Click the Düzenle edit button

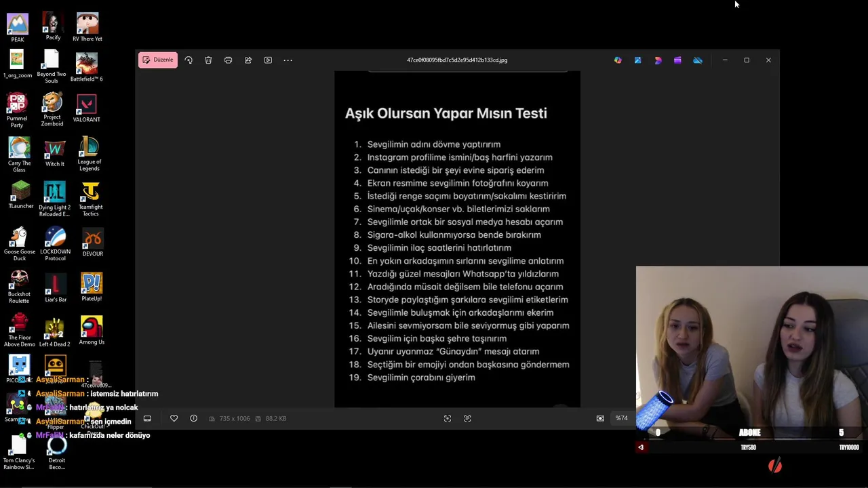coord(158,60)
